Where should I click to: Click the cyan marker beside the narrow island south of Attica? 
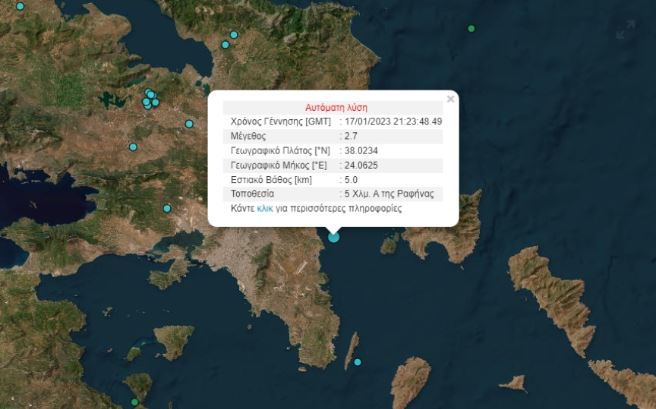coord(357,362)
